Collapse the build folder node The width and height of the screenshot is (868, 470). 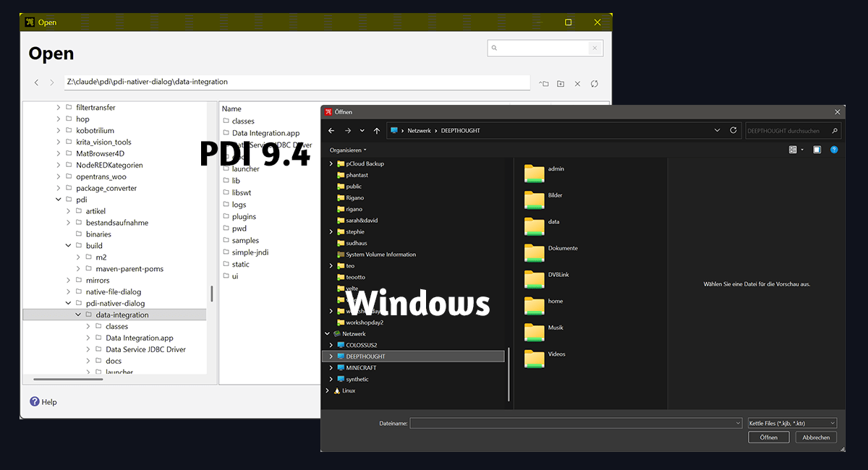(69, 246)
